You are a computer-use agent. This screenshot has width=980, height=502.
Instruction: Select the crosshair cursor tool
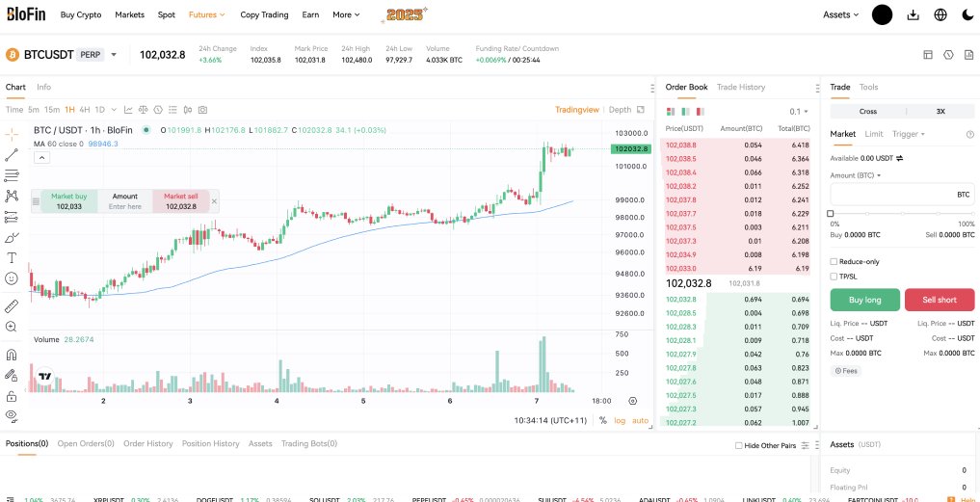[11, 134]
